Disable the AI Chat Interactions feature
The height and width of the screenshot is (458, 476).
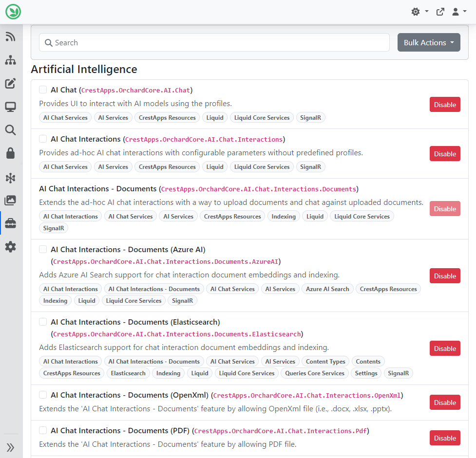click(x=445, y=154)
